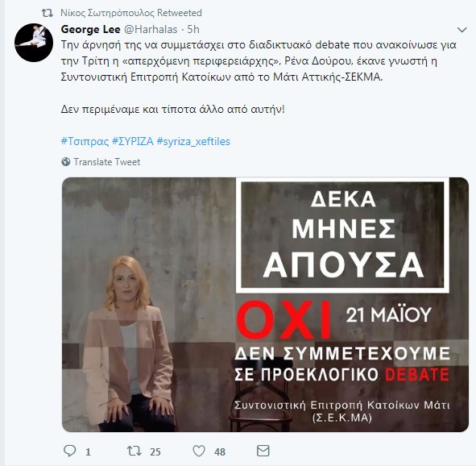Image resolution: width=476 pixels, height=466 pixels.
Task: Click the reply speech bubble icon
Action: [x=69, y=451]
